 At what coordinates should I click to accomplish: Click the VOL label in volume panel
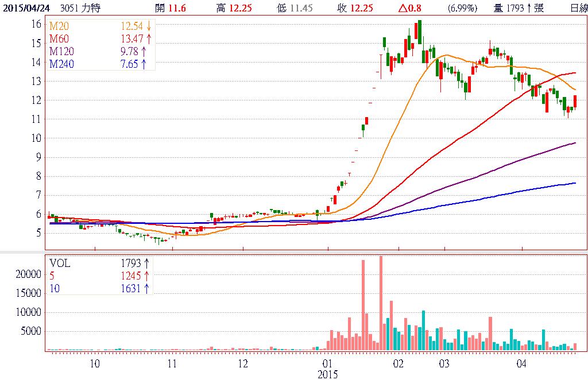click(59, 263)
